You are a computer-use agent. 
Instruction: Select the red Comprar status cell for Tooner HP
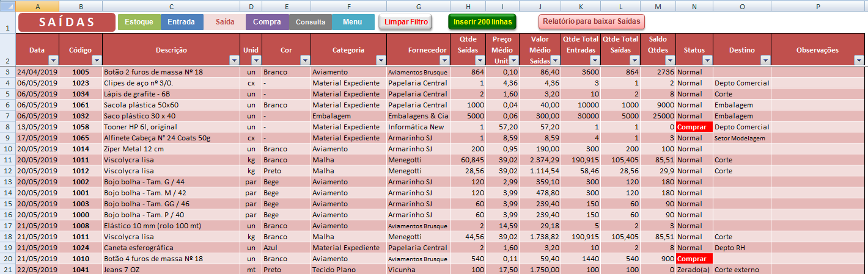pyautogui.click(x=694, y=127)
